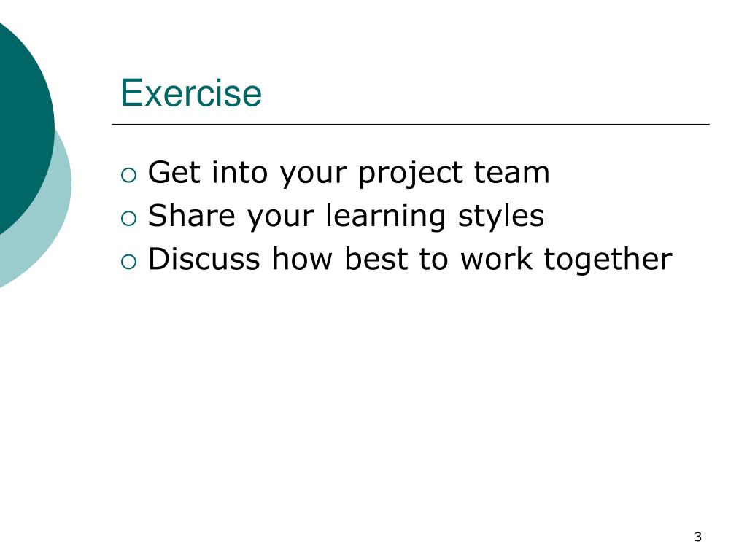Click slide number 3 in the corner
The image size is (747, 560).
(698, 537)
